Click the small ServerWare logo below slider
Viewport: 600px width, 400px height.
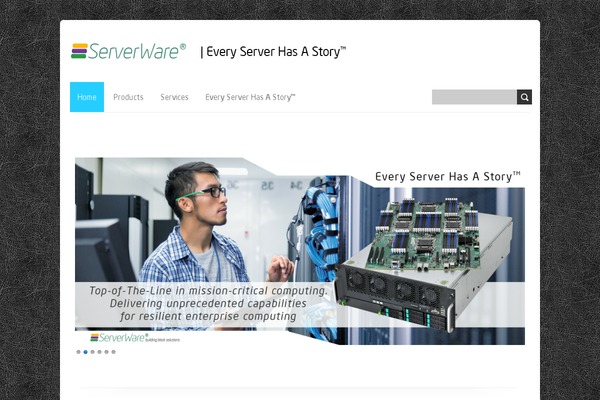pos(135,337)
